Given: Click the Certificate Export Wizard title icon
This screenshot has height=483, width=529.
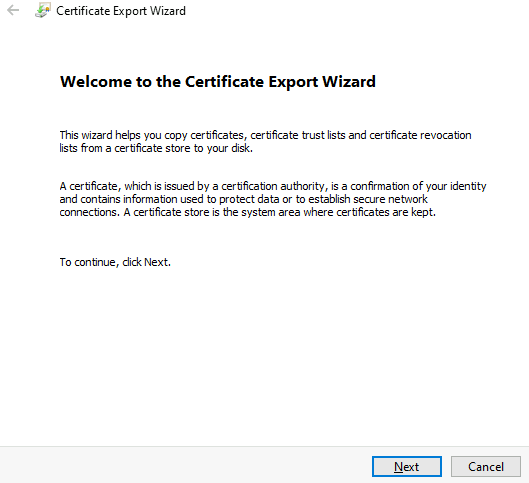Looking at the screenshot, I should 43,10.
